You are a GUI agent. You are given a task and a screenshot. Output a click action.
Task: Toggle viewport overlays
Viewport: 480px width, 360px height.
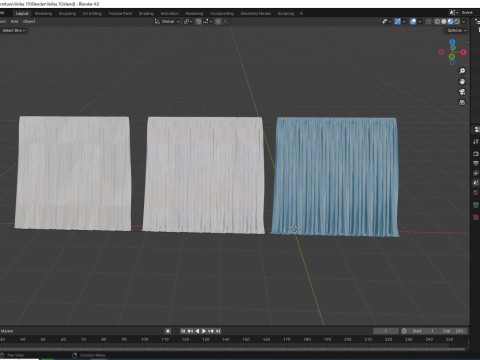pyautogui.click(x=413, y=21)
